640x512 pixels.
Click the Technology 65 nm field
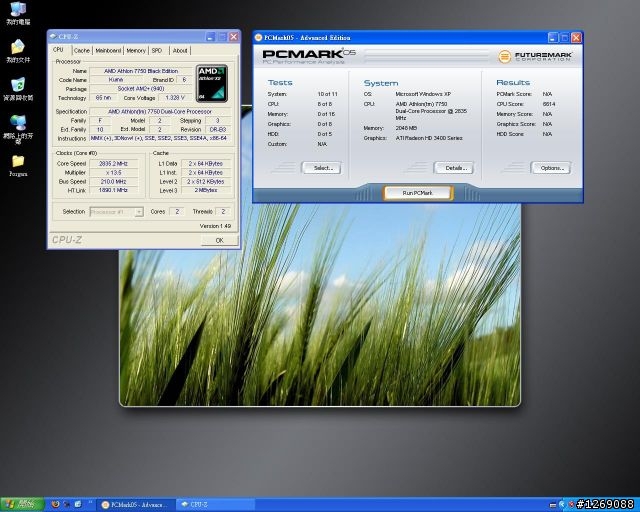103,98
